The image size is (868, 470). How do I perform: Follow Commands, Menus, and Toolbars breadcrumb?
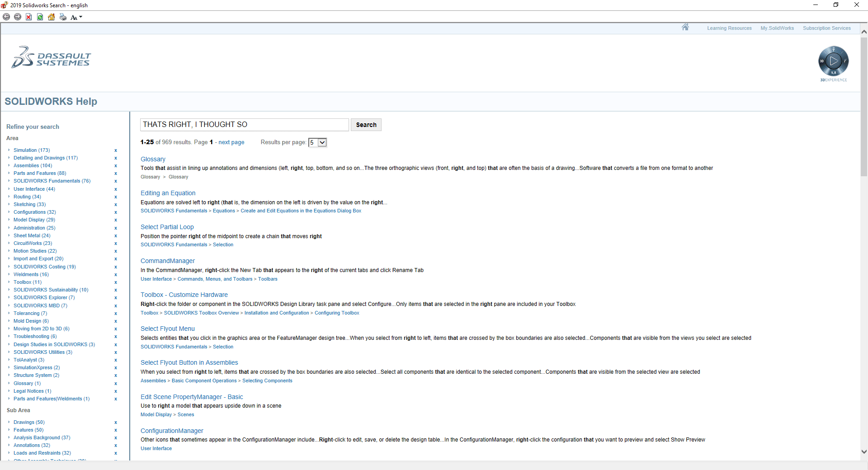pos(215,279)
